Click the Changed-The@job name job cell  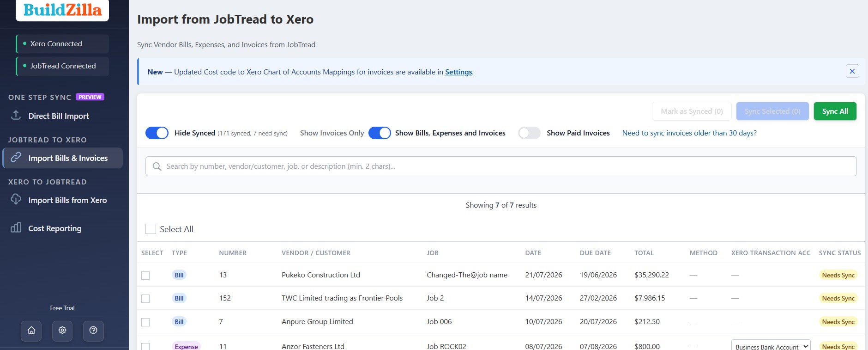[x=467, y=275]
